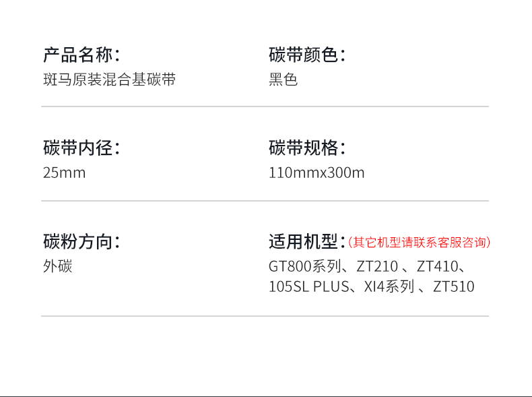Viewport: 532px width, 397px height.
Task: Click the divider line below 产品名称 row
Action: [x=265, y=106]
